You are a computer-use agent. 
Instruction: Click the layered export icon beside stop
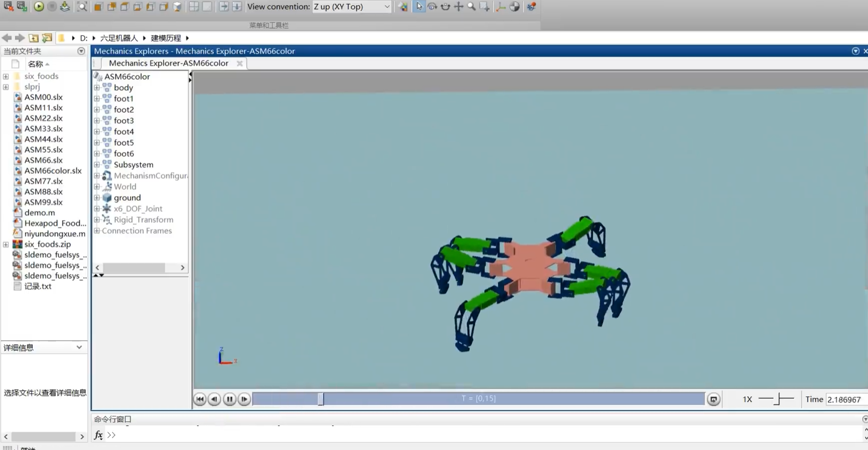click(x=65, y=7)
